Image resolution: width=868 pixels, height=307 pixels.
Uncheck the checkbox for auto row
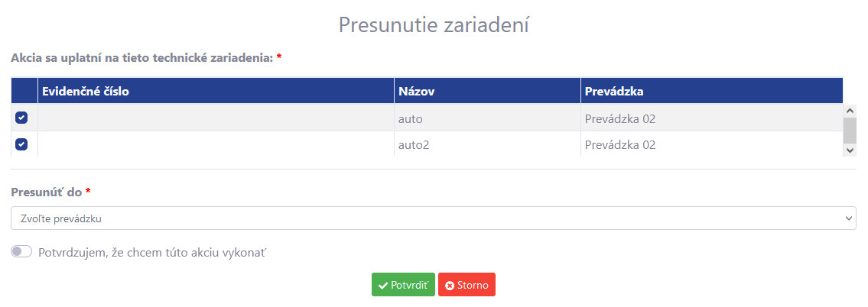click(x=21, y=118)
